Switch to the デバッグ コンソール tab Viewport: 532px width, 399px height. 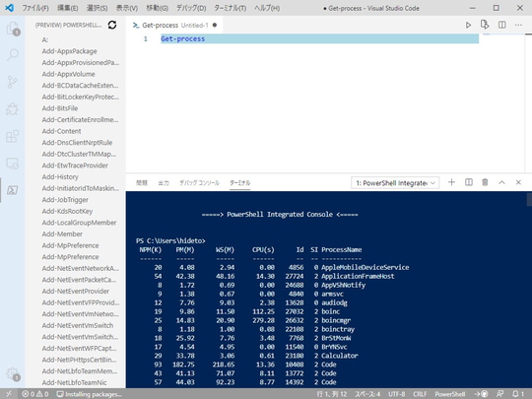199,183
